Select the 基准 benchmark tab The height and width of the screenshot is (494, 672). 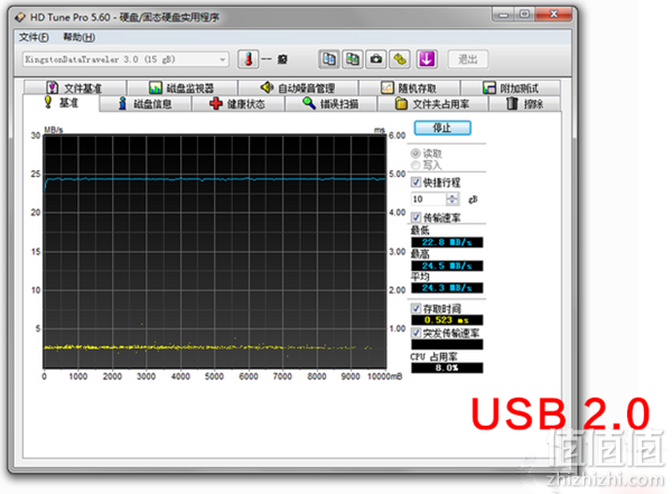tap(61, 103)
